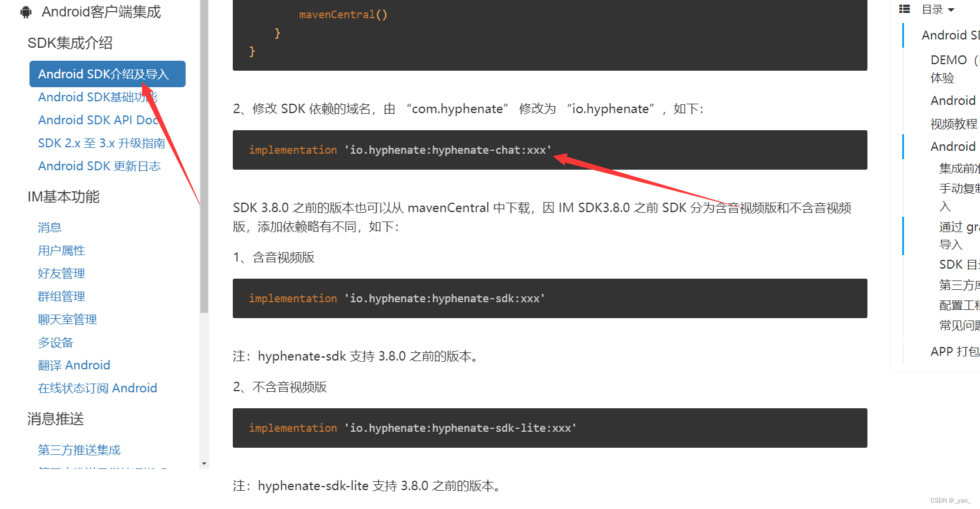
Task: Open 好友管理 sidebar link
Action: pyautogui.click(x=61, y=273)
